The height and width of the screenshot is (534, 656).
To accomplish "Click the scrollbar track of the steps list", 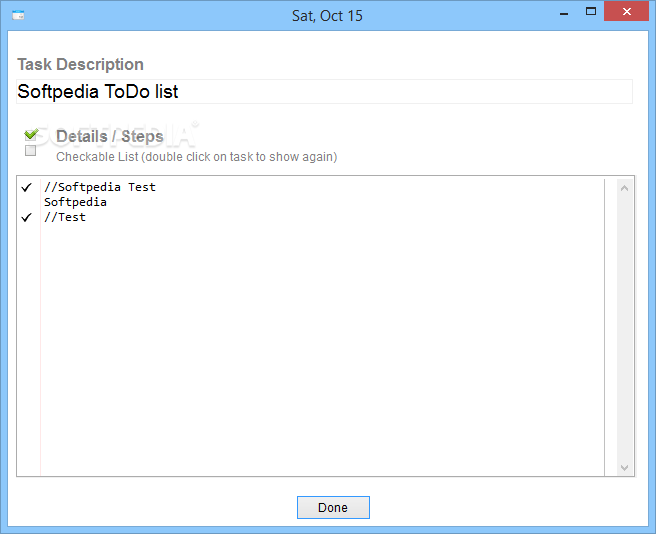I will (x=624, y=328).
